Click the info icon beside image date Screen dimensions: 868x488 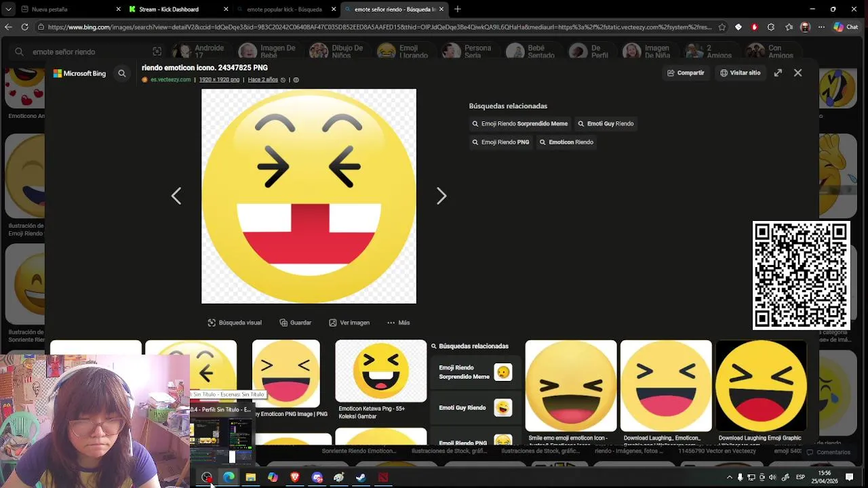(296, 80)
